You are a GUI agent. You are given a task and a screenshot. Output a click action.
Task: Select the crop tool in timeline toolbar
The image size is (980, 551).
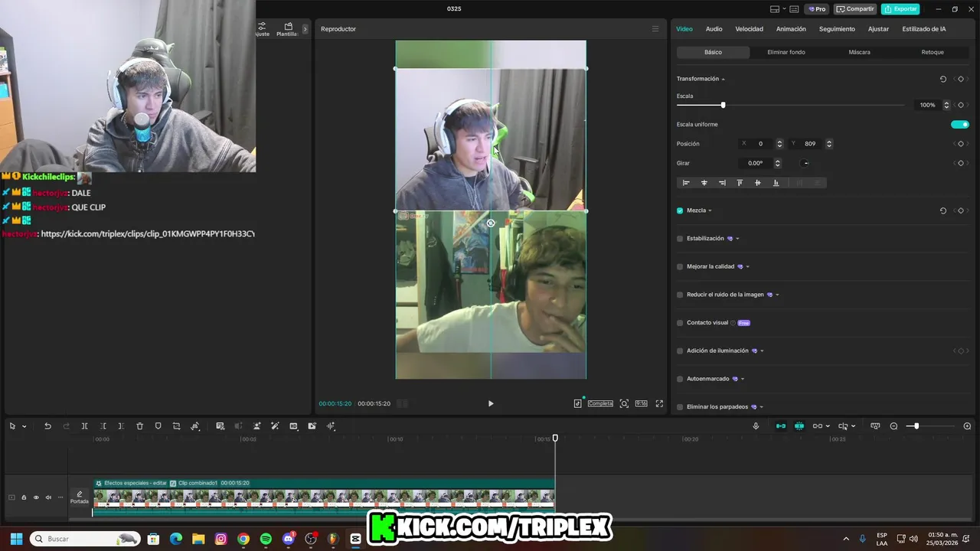pos(176,426)
